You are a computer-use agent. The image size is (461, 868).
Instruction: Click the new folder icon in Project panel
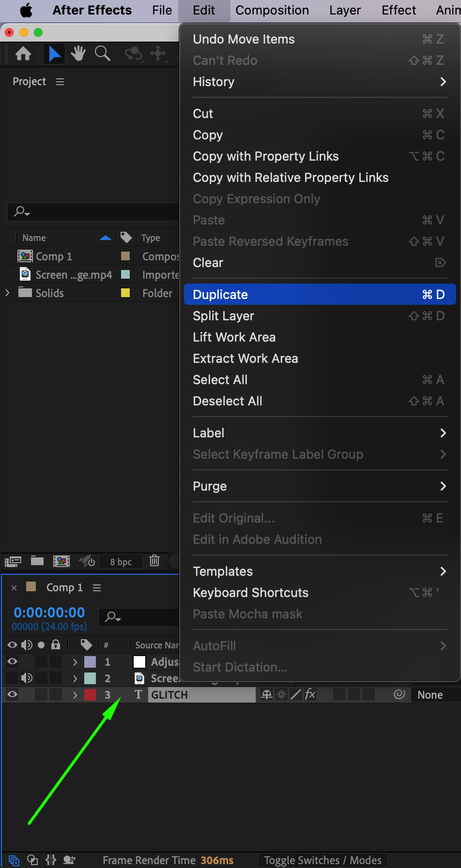37,561
